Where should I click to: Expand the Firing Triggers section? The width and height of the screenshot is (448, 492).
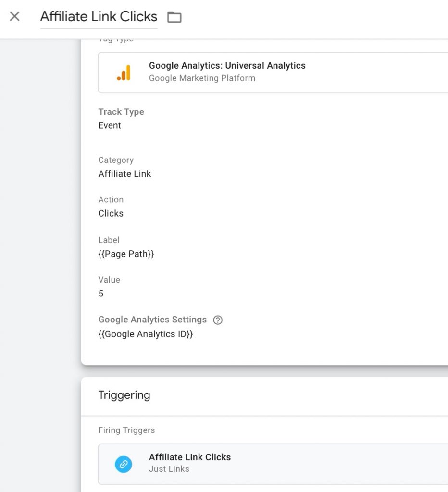click(126, 430)
